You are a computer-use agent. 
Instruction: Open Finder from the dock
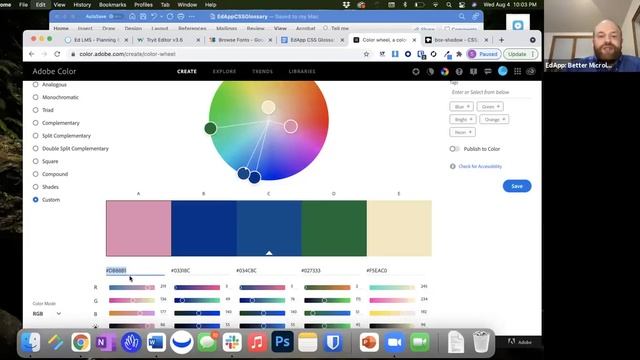point(31,342)
